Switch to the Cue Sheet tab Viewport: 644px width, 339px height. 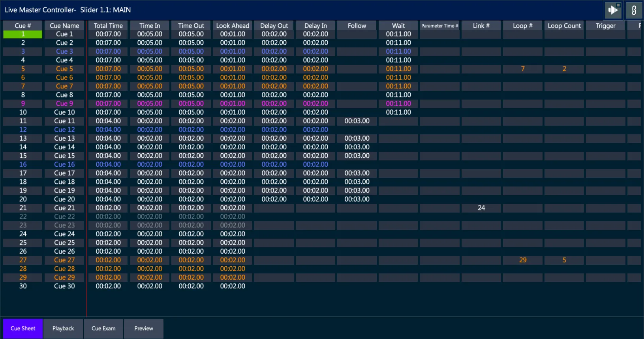[x=23, y=328]
